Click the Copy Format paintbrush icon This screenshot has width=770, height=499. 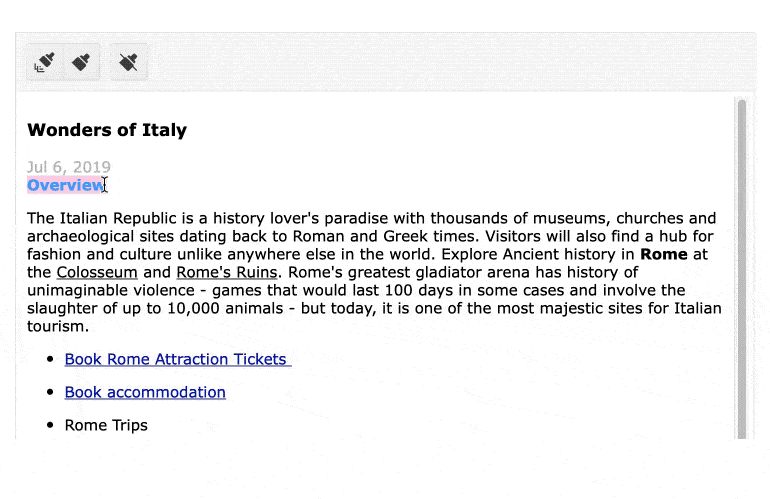pos(44,63)
